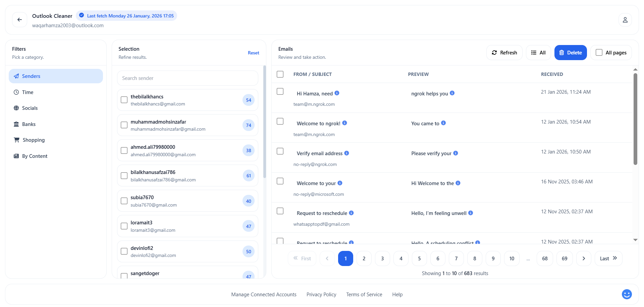644x307 pixels.
Task: Go back using the back arrow
Action: pos(19,19)
